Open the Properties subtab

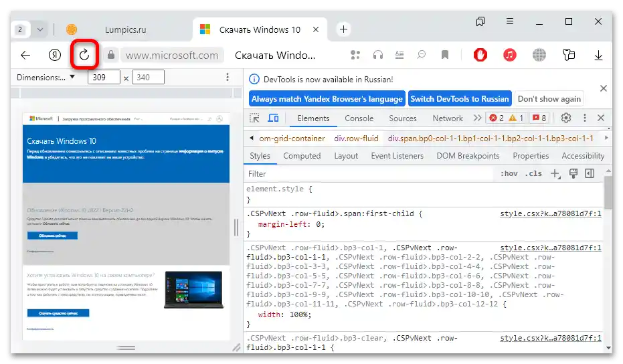point(531,156)
